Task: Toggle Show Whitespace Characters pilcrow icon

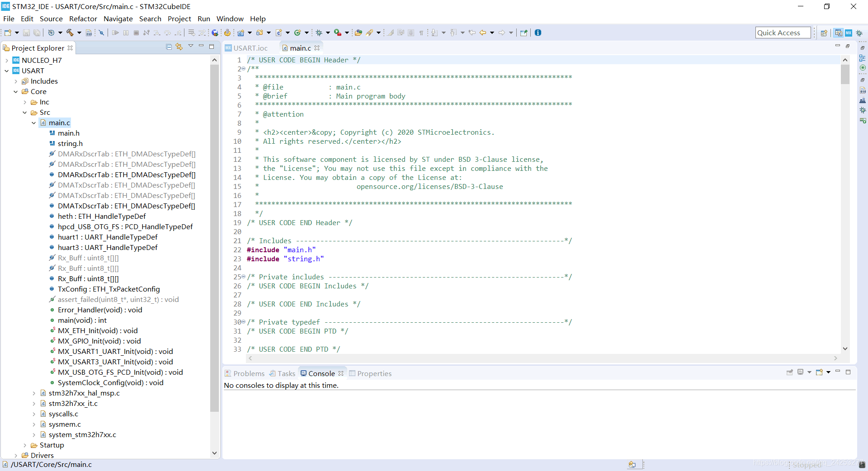Action: click(421, 33)
